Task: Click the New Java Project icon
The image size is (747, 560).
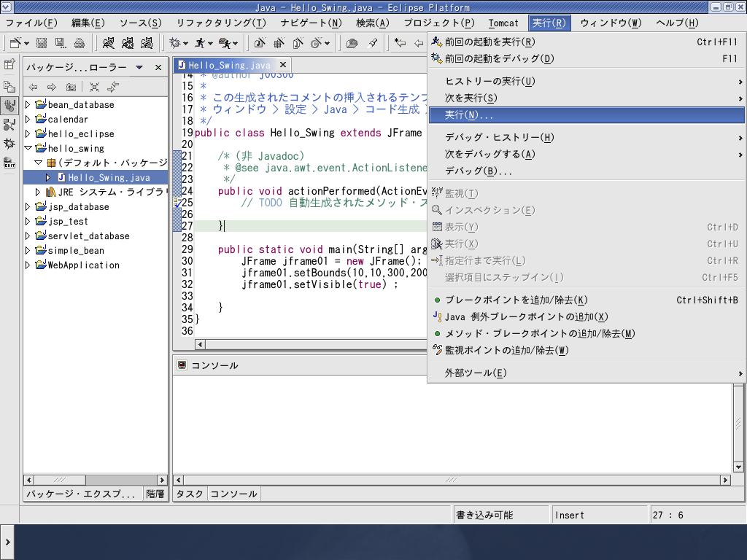Action: pyautogui.click(x=260, y=43)
